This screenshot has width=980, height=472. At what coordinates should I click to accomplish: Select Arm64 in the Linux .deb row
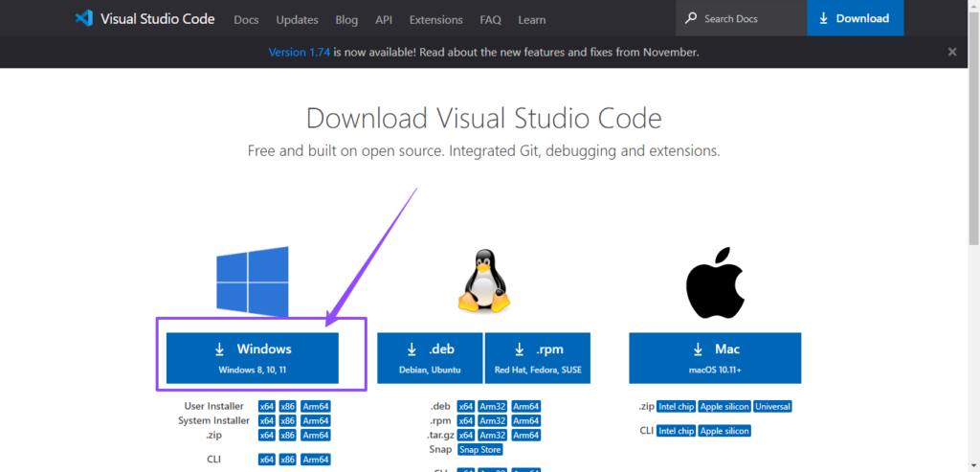tap(526, 406)
